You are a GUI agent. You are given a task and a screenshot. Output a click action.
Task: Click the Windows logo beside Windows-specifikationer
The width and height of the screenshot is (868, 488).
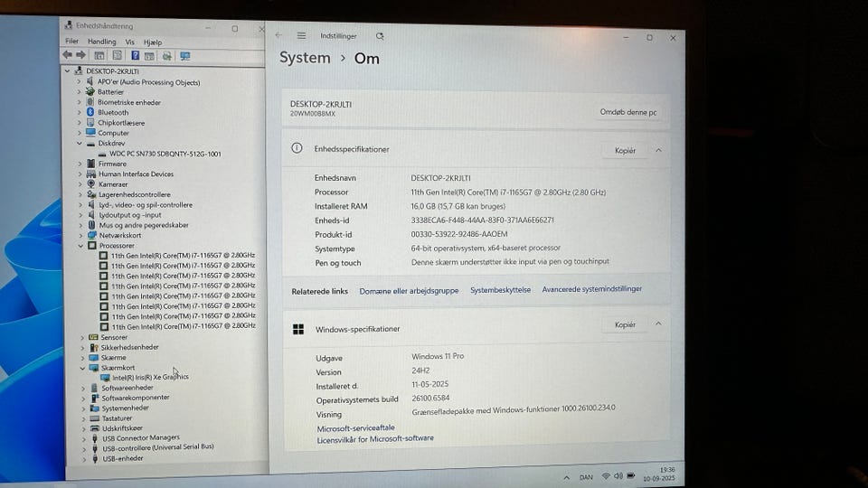click(298, 329)
